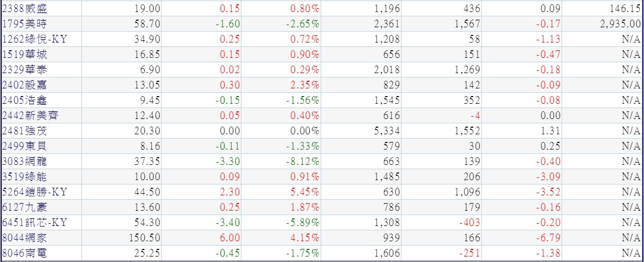Open stock 2481強茂
644x262 pixels.
tap(24, 131)
